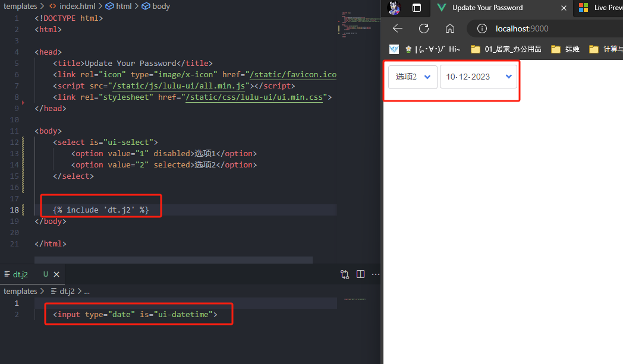Image resolution: width=623 pixels, height=364 pixels.
Task: Click the '<select is="ui-select">' line
Action: pyautogui.click(x=105, y=142)
